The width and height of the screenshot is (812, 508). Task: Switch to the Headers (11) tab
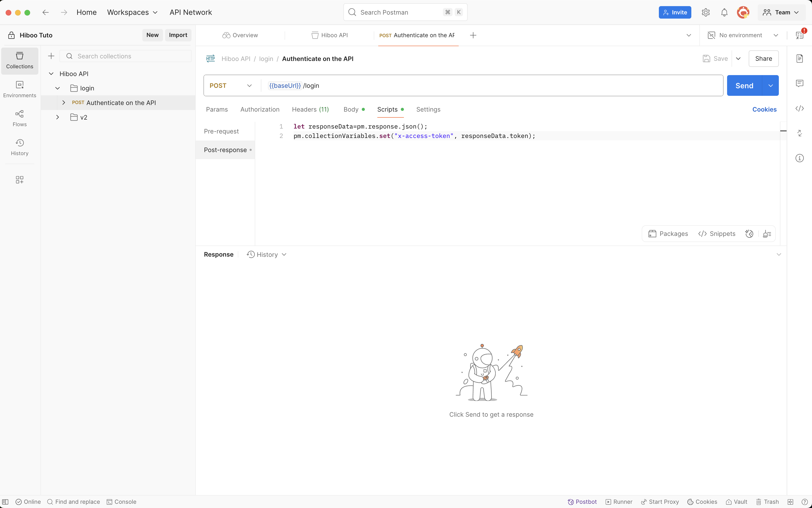click(310, 109)
